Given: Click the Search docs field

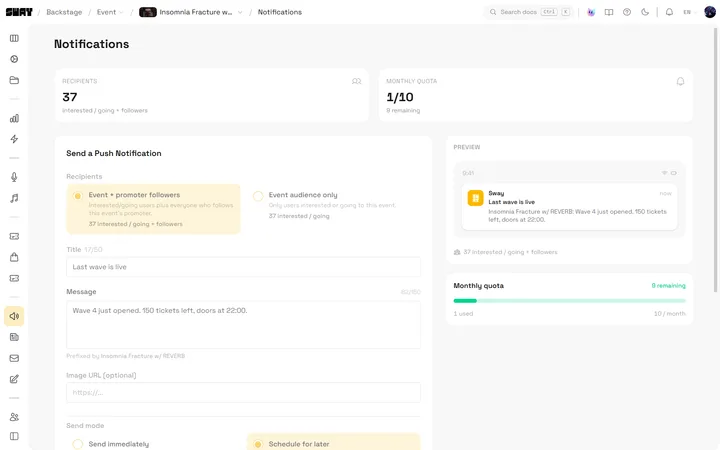Looking at the screenshot, I should point(529,12).
